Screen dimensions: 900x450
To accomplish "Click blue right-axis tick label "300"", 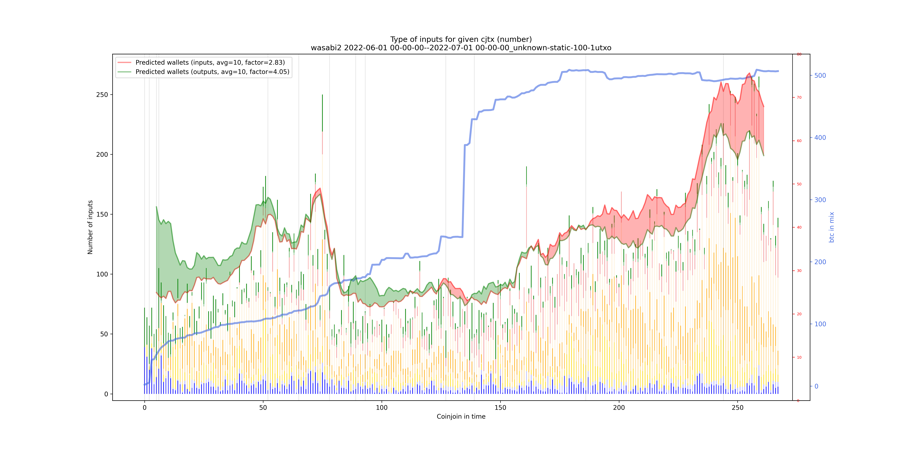I will [818, 200].
